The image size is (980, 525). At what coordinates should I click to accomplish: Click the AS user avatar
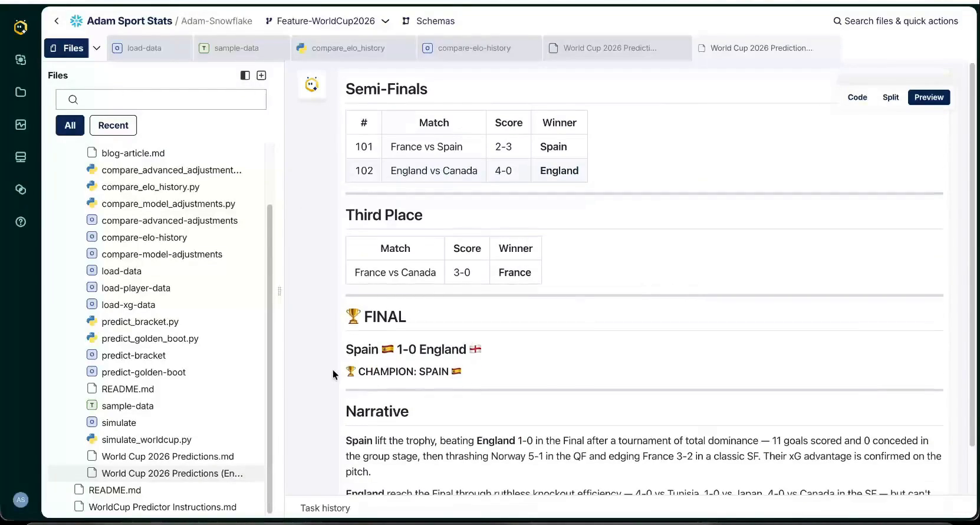pos(21,500)
